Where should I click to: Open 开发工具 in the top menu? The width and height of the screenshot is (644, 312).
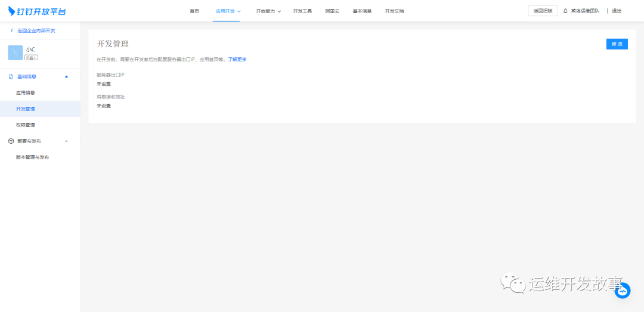pyautogui.click(x=302, y=11)
